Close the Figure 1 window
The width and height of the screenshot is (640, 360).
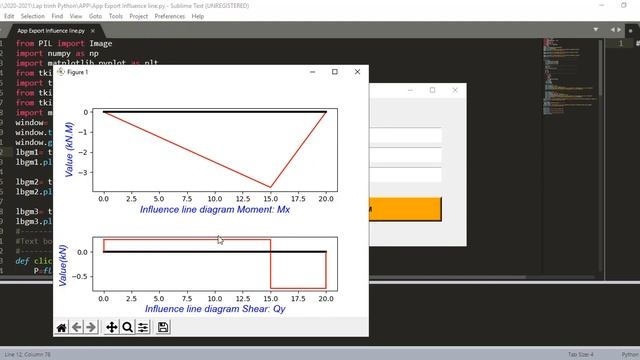click(357, 72)
